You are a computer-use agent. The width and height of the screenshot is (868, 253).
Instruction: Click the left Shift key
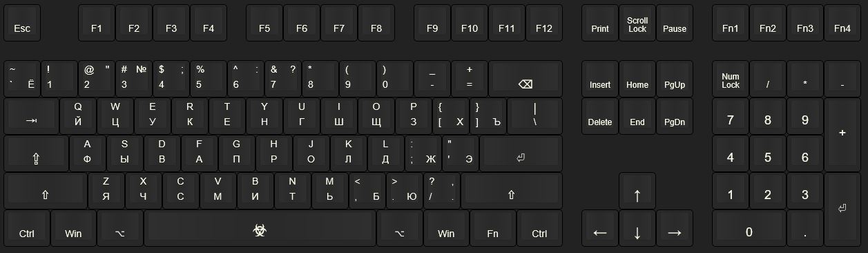(x=46, y=191)
